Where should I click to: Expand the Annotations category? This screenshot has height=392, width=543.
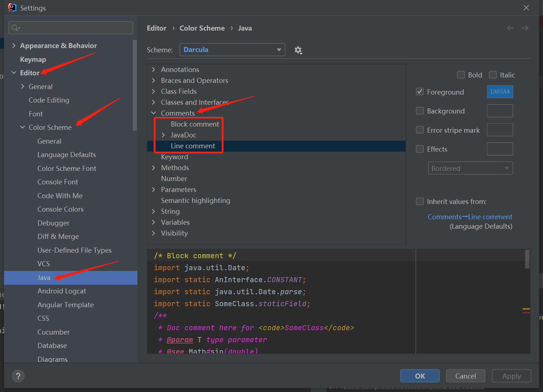(x=153, y=69)
